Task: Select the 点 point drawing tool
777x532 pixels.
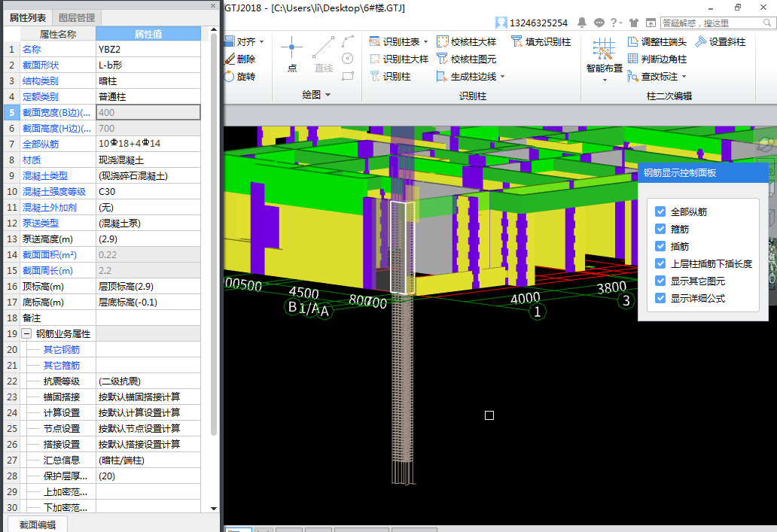Action: tap(292, 55)
